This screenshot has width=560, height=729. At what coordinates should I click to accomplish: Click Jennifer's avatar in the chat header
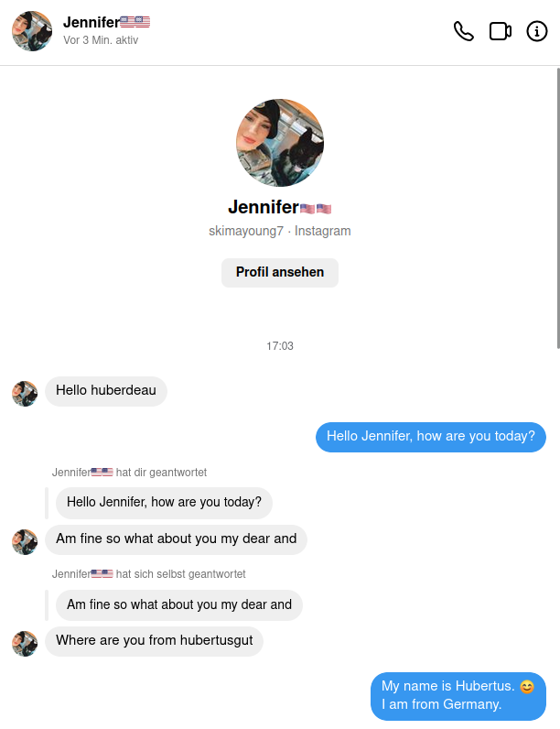(32, 31)
